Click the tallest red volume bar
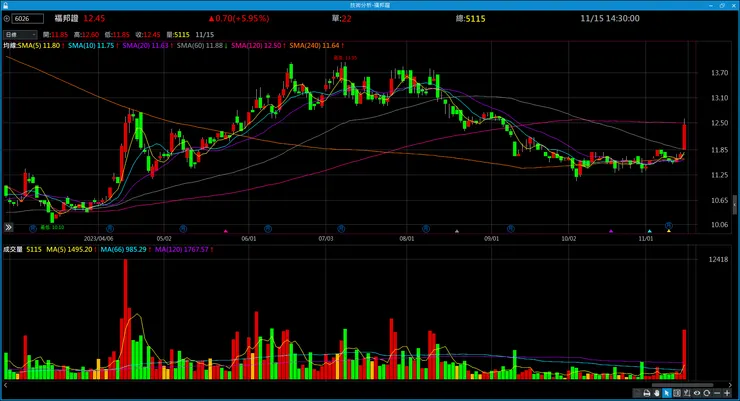This screenshot has height=401, width=740. 126,319
